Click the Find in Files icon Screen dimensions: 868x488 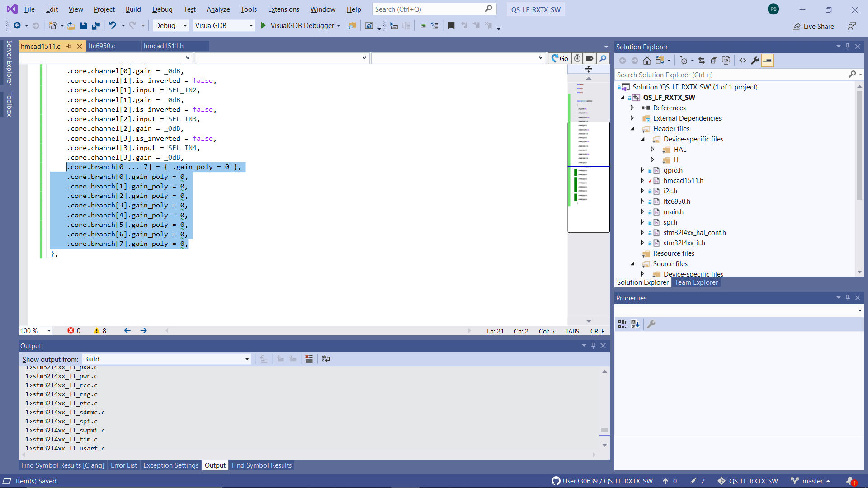[352, 26]
